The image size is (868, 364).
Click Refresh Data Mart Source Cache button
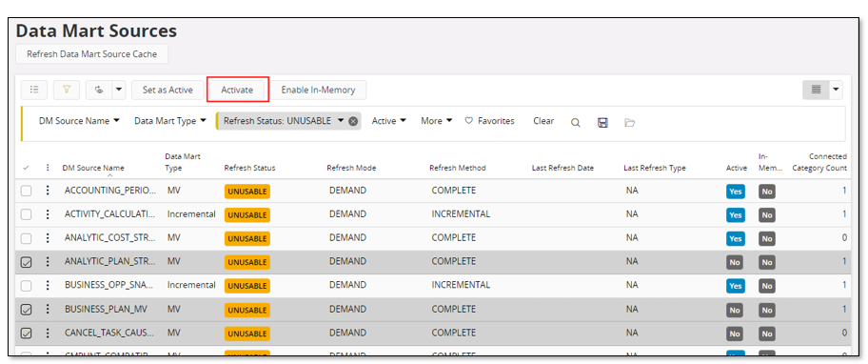[x=92, y=54]
